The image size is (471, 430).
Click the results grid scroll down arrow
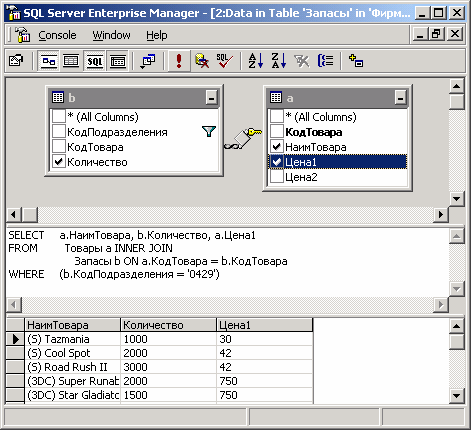click(456, 396)
